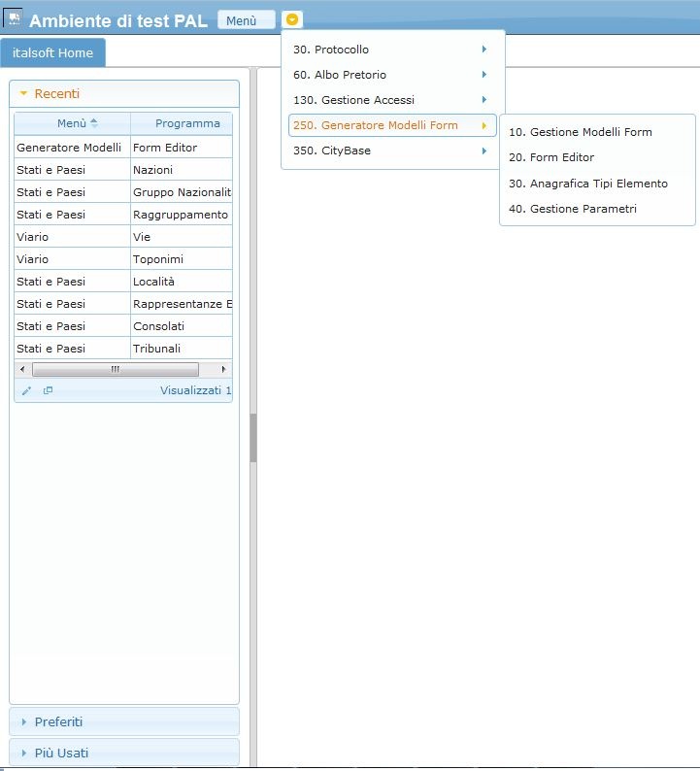Open 40. Gestione Parametri from the submenu
700x771 pixels.
point(573,209)
